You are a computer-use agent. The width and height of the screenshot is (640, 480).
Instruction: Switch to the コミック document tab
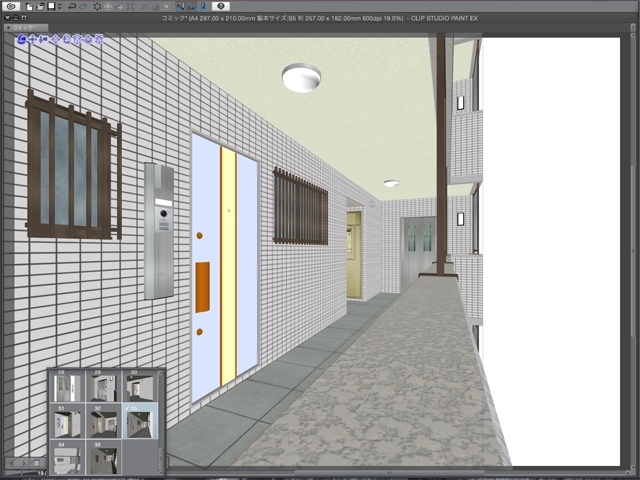click(26, 28)
